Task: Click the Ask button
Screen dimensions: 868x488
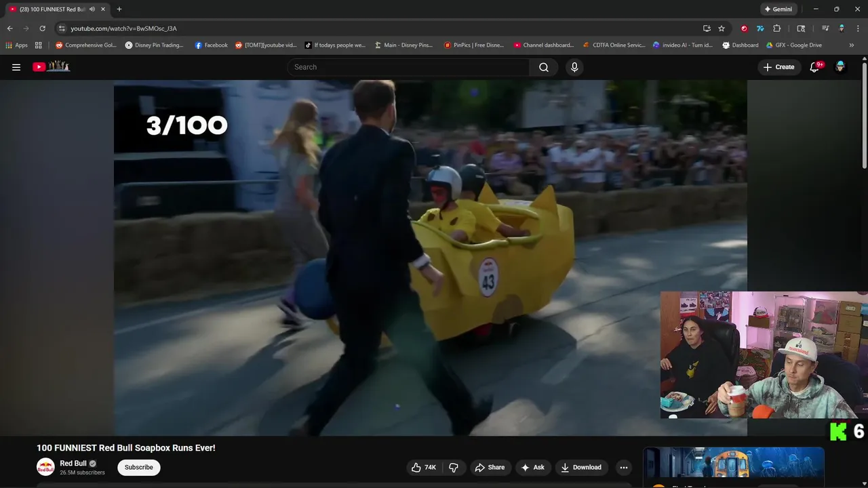Action: click(x=532, y=467)
